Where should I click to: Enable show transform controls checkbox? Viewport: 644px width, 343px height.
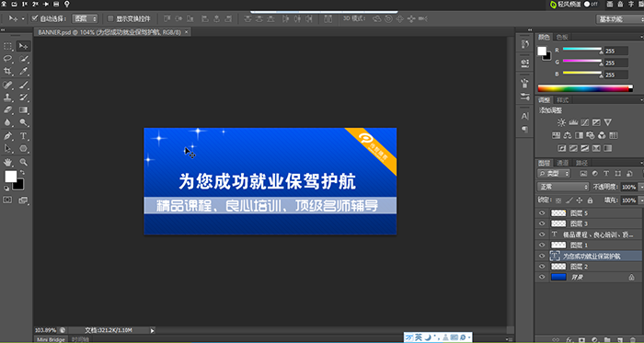click(x=110, y=18)
